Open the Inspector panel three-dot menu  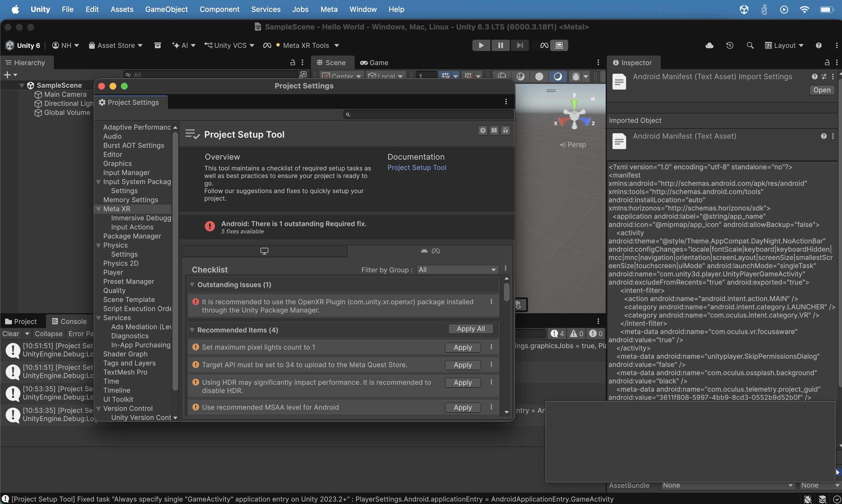pos(837,62)
